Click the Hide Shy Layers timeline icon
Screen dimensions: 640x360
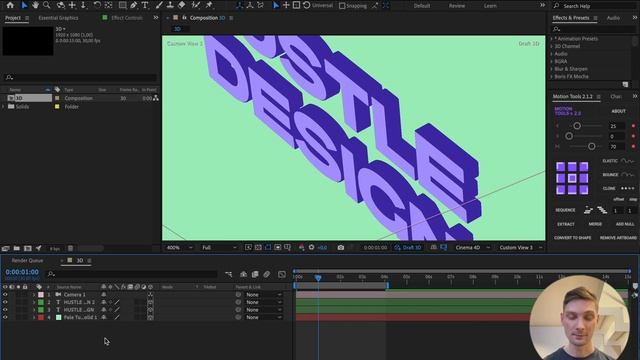tap(243, 274)
